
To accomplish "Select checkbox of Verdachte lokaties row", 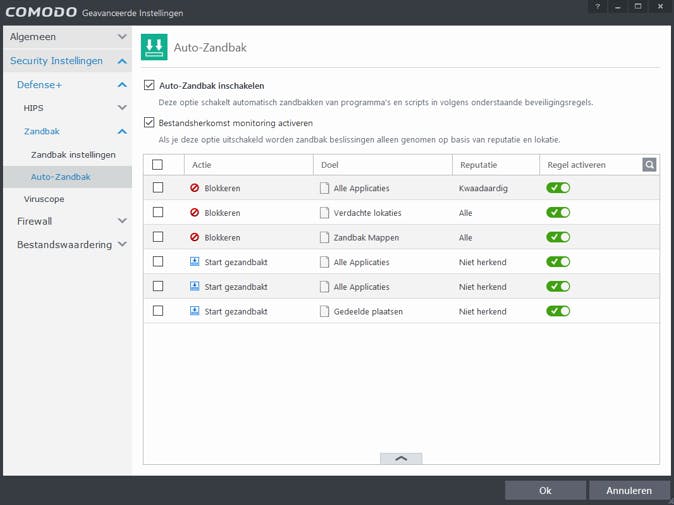I will click(158, 212).
